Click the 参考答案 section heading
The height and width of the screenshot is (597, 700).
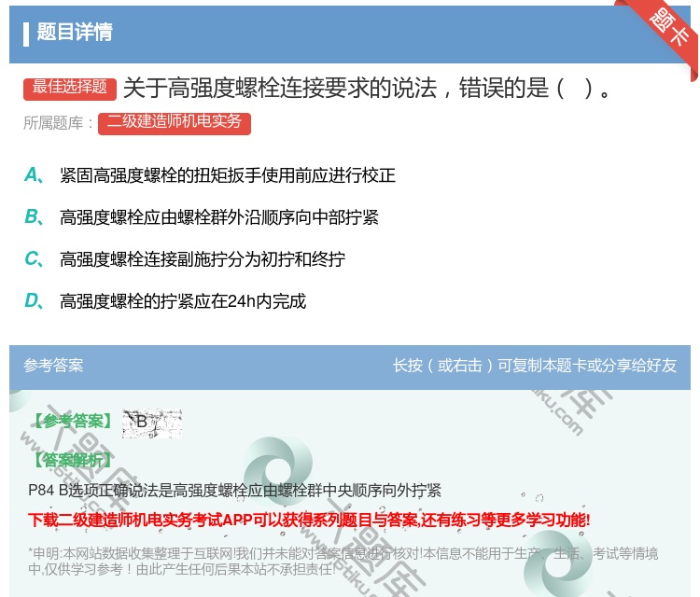(53, 366)
